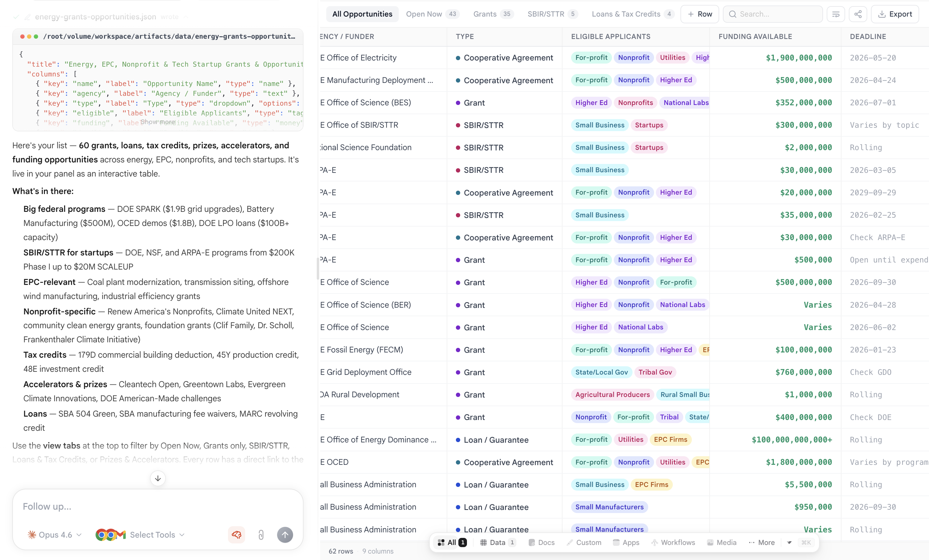
Task: Click the add Row button
Action: pyautogui.click(x=700, y=14)
